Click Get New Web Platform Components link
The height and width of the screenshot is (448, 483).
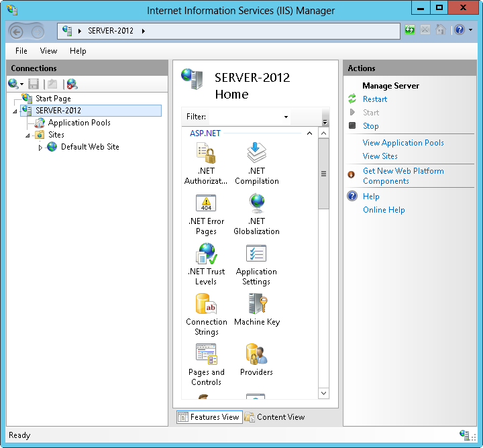[403, 176]
